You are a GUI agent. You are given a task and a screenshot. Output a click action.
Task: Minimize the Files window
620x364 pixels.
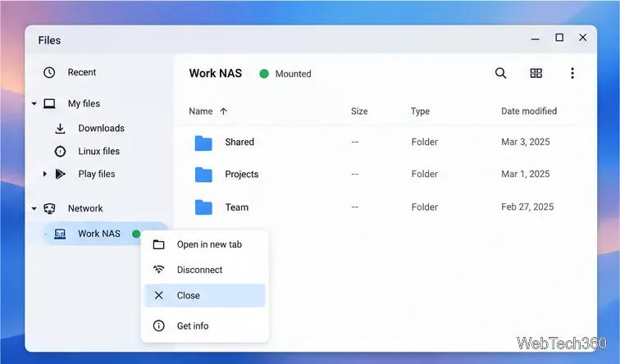tap(535, 39)
